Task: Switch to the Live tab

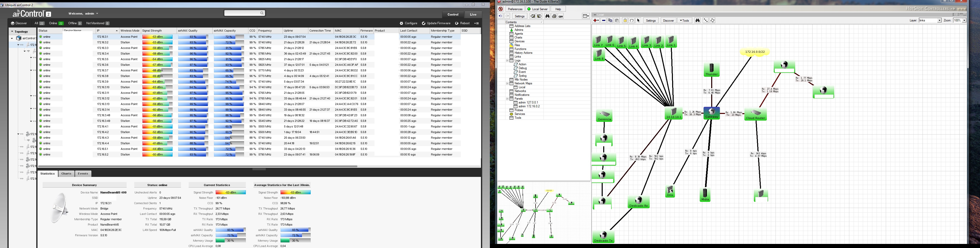Action: pyautogui.click(x=473, y=15)
